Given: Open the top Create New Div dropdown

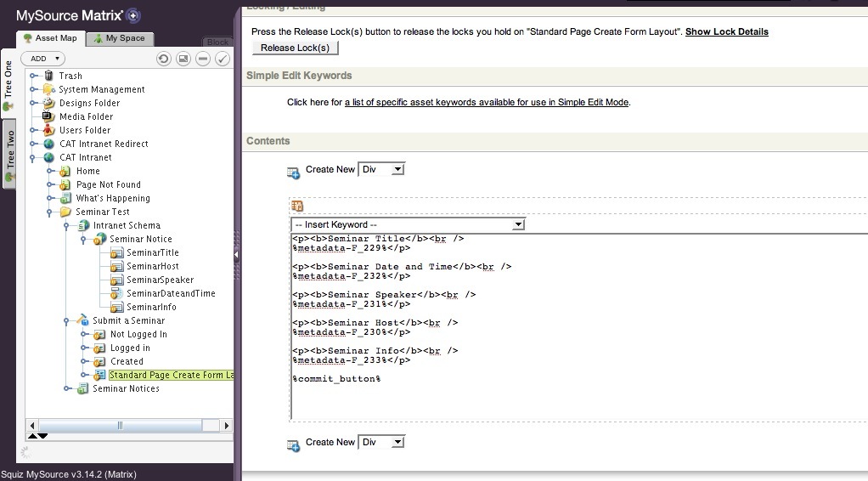Looking at the screenshot, I should (x=381, y=169).
